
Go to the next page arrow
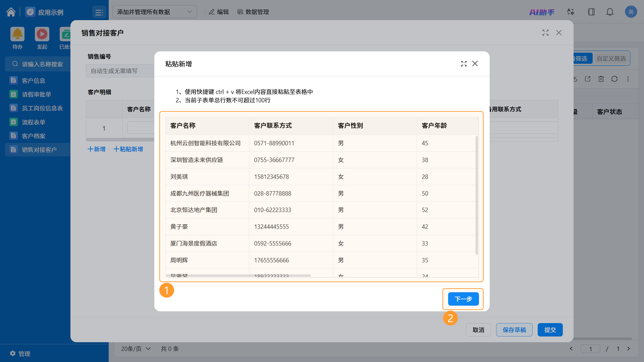629,349
